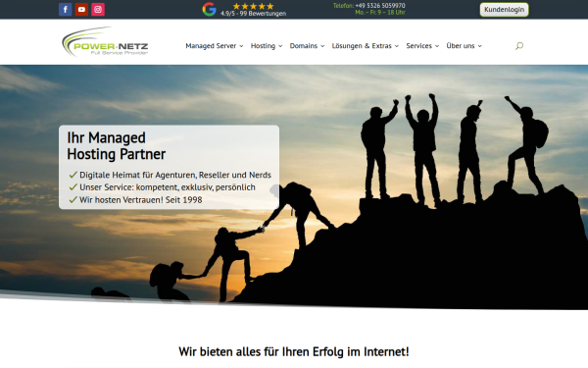Click the Wir bieten alles für Ihren Erfolg heading
Screen dimensions: 588x368
294,352
